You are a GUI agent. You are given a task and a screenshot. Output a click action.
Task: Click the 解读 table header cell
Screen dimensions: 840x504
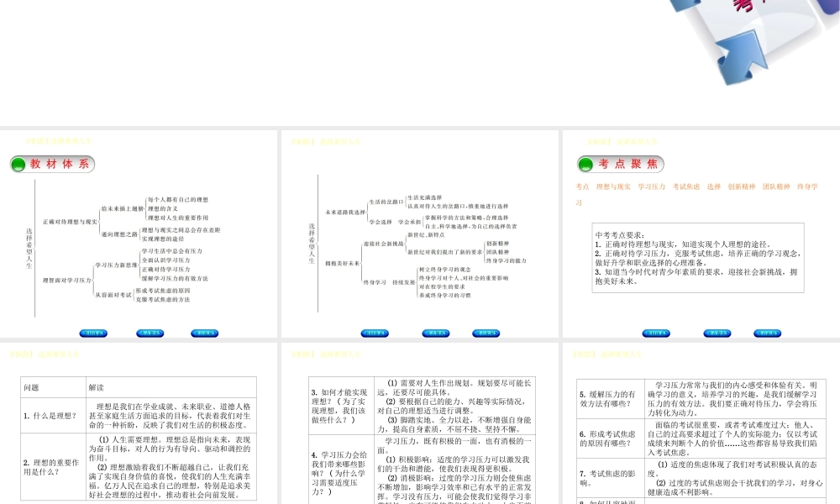pos(171,387)
